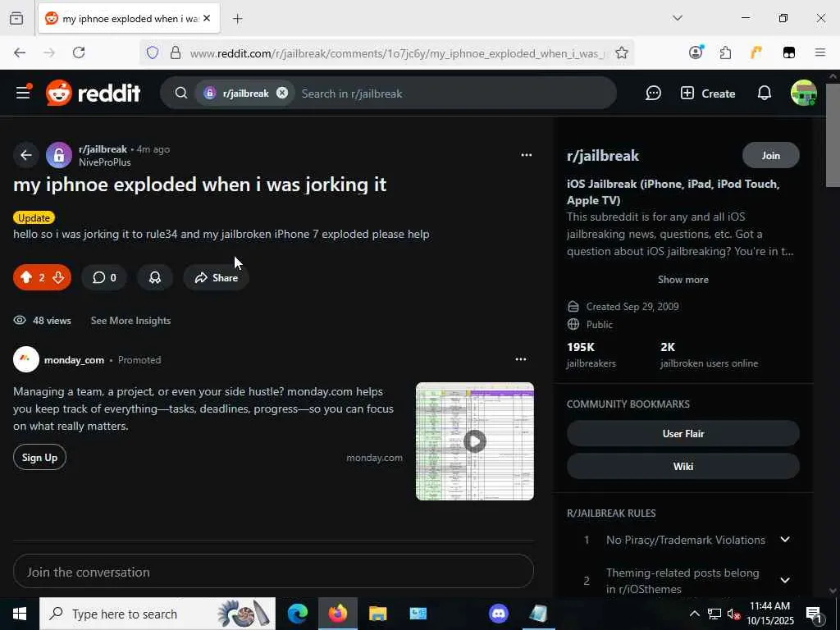Viewport: 840px width, 630px height.
Task: Bookmark this page with star
Action: [622, 52]
